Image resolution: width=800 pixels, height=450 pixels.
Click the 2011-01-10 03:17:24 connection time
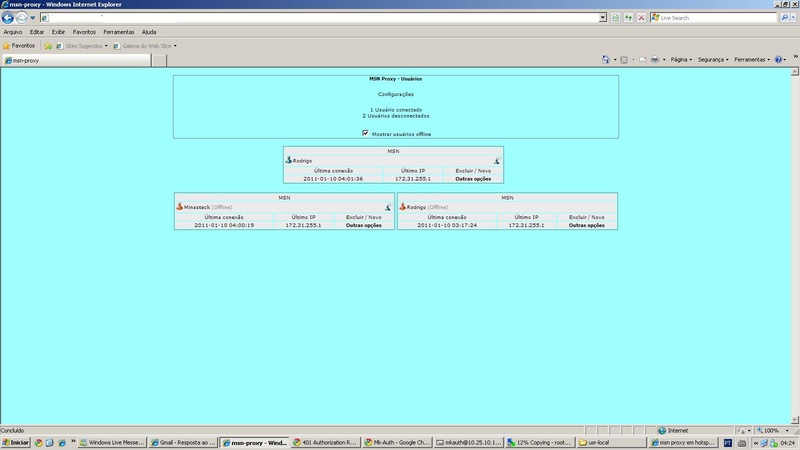(447, 225)
